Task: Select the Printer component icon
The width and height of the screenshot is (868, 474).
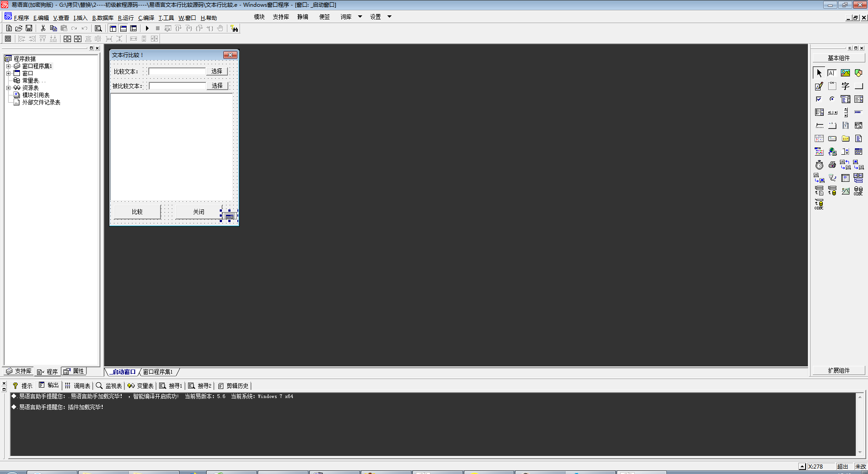Action: point(832,165)
